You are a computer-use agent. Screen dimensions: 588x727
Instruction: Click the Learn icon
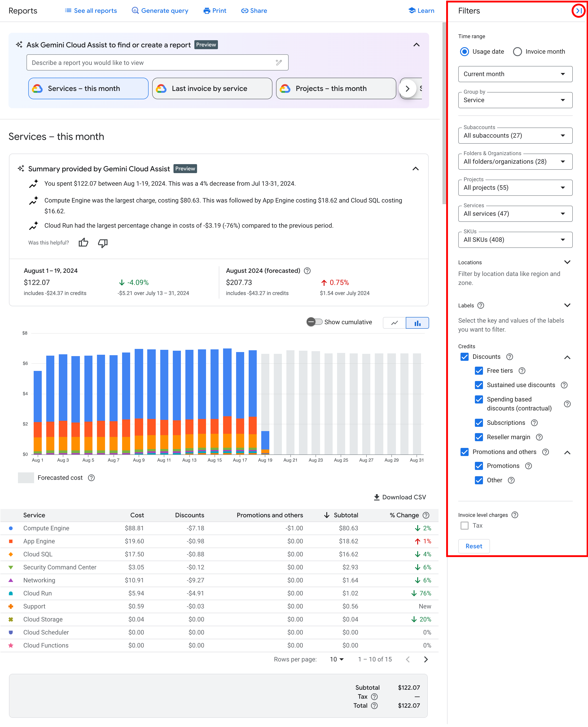pos(410,10)
